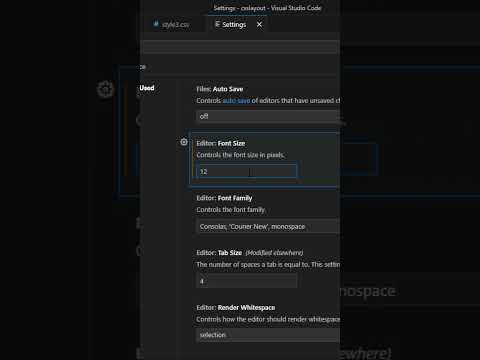Click the Editor: Tab Size heading
The image size is (480, 360).
(219, 253)
